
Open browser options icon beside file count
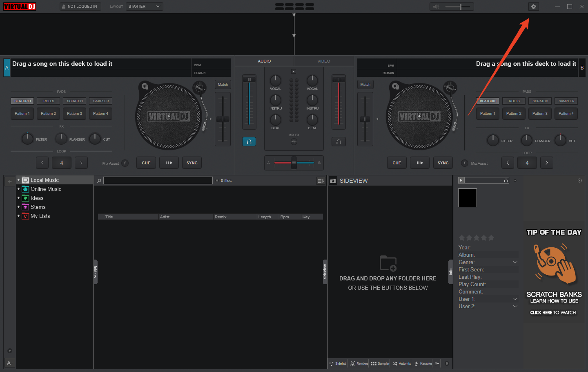pyautogui.click(x=321, y=181)
